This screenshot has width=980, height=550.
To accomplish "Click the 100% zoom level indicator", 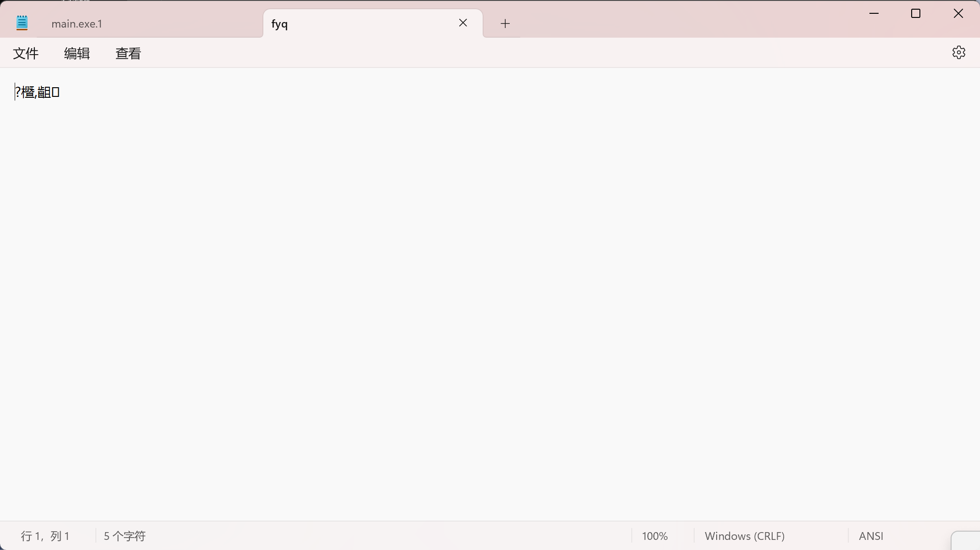I will click(x=654, y=536).
